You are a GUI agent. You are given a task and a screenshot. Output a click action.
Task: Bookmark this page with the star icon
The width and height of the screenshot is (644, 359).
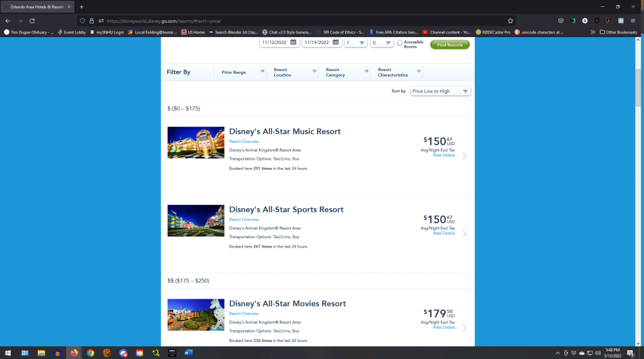tap(510, 21)
